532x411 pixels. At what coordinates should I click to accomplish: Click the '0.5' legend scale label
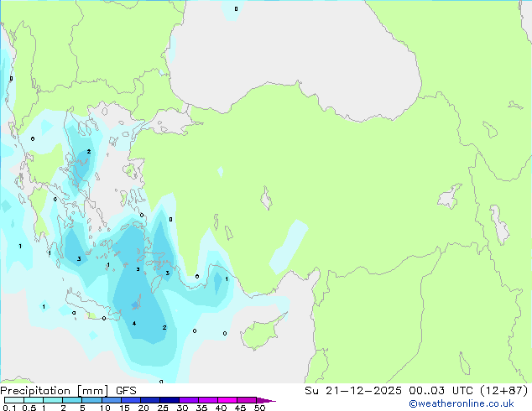pyautogui.click(x=29, y=408)
